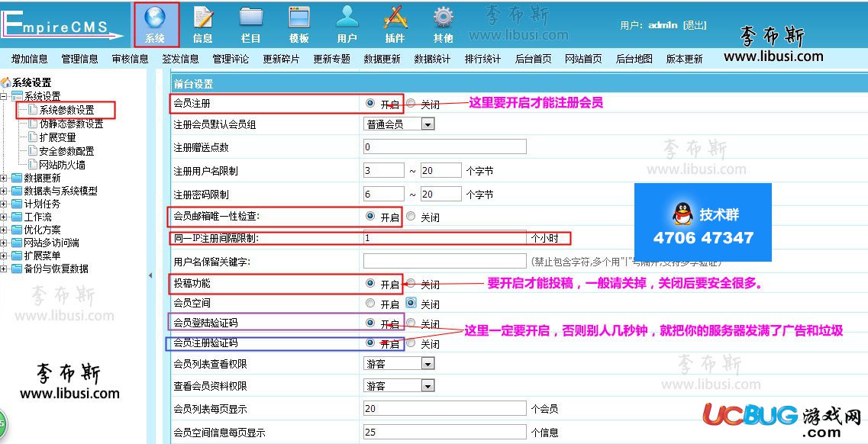Set 会员注册验证码 to 关闭
This screenshot has width=868, height=444.
410,343
